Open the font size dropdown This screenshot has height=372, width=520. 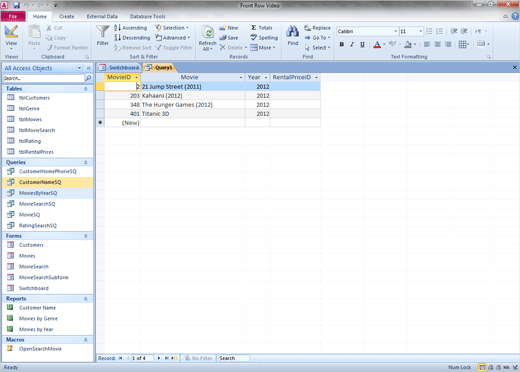click(x=421, y=31)
